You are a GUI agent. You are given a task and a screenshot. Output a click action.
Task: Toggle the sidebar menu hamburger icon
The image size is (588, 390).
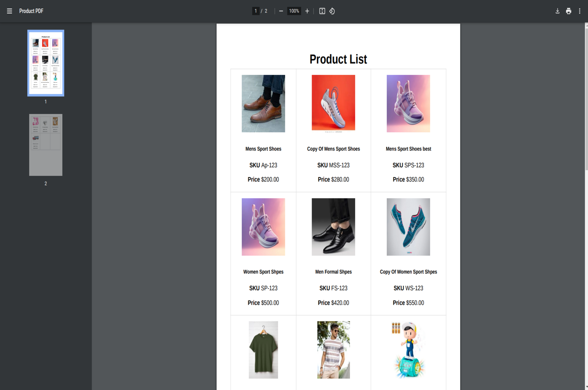[9, 11]
